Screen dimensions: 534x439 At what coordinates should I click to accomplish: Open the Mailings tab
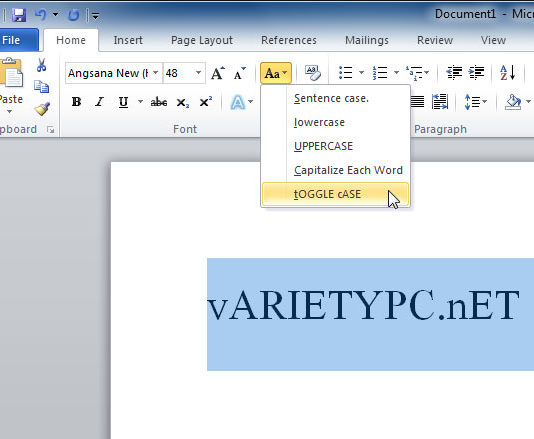click(x=367, y=40)
